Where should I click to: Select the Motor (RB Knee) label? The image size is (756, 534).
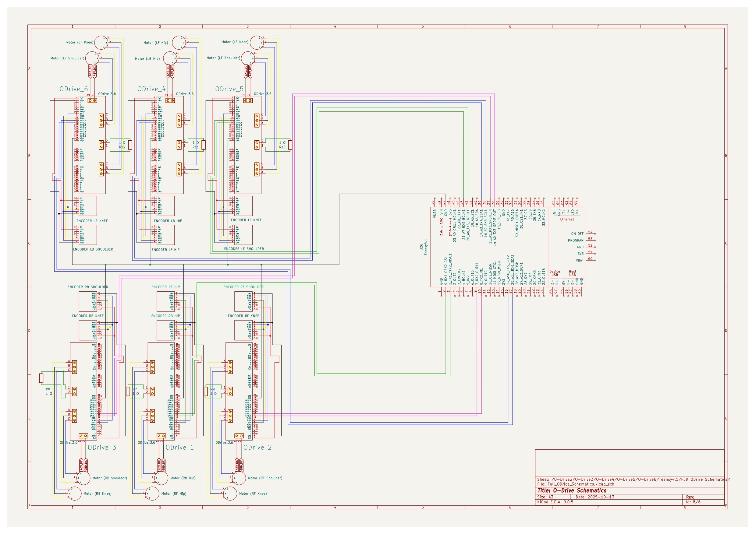[x=98, y=494]
